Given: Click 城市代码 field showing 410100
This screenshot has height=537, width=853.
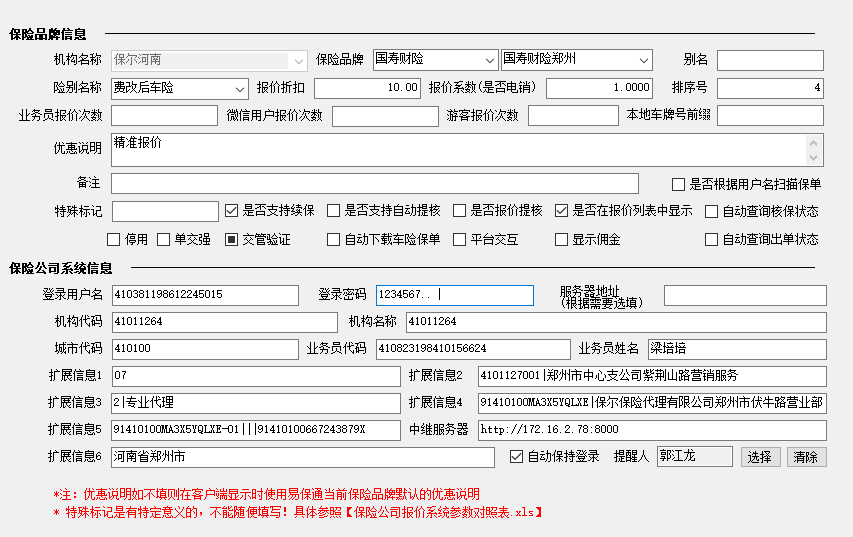Looking at the screenshot, I should (205, 349).
